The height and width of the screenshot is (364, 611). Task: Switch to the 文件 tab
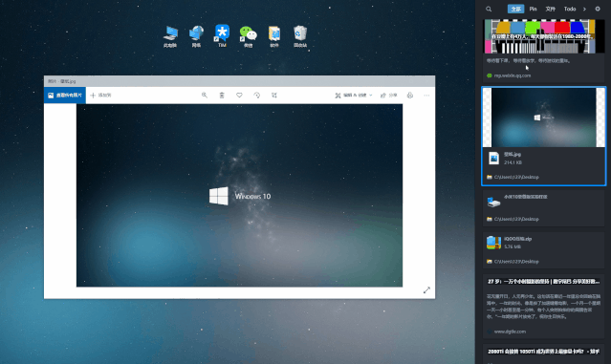coord(550,9)
